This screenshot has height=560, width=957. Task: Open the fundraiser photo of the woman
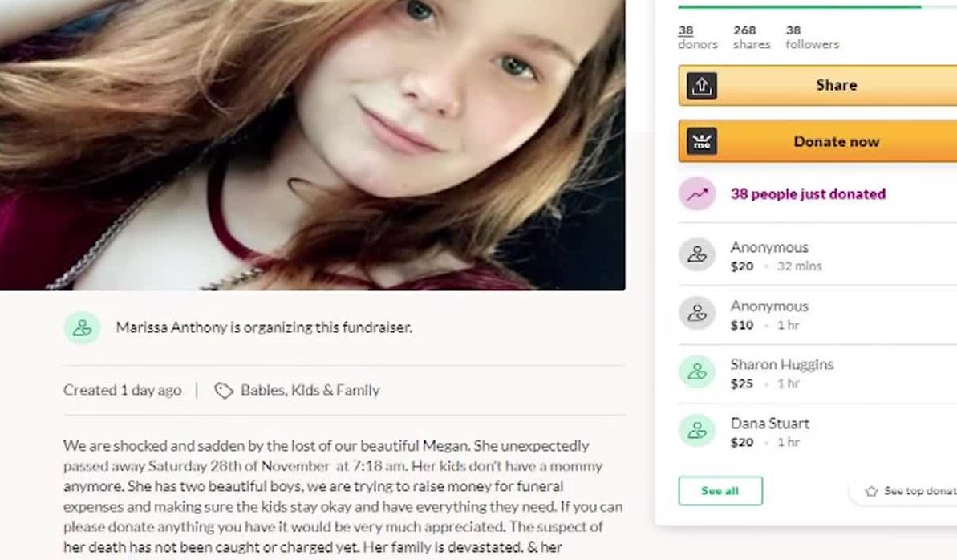(313, 144)
